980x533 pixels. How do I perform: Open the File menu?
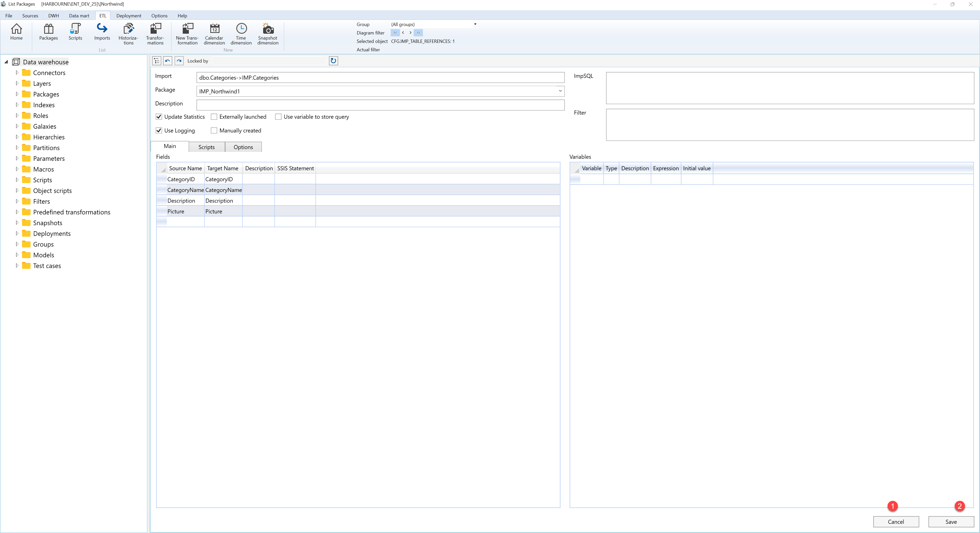[9, 16]
